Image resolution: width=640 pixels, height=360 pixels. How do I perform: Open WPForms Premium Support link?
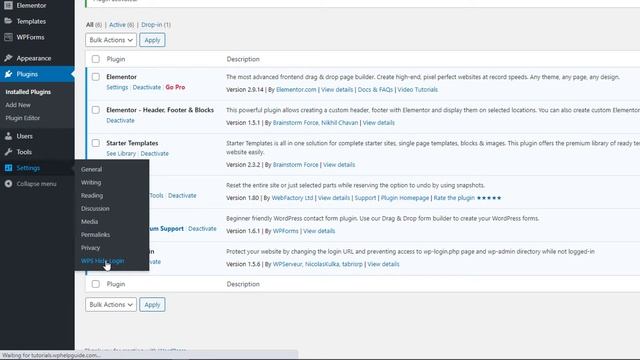[166, 229]
